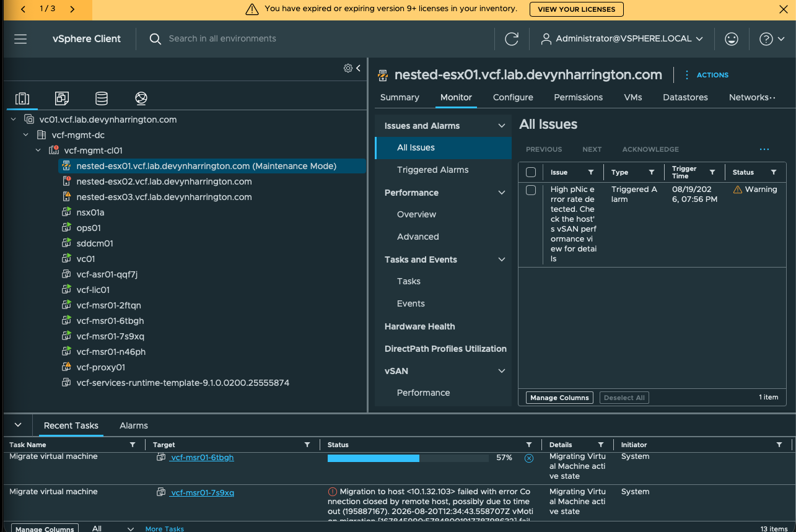Select the Storage inventory icon
The width and height of the screenshot is (796, 532).
102,98
